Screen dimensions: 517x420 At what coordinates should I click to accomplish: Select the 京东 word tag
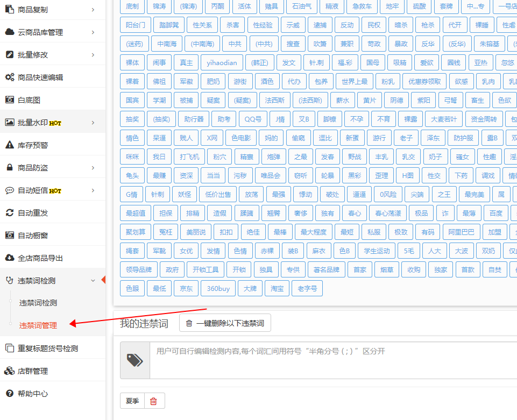[186, 288]
